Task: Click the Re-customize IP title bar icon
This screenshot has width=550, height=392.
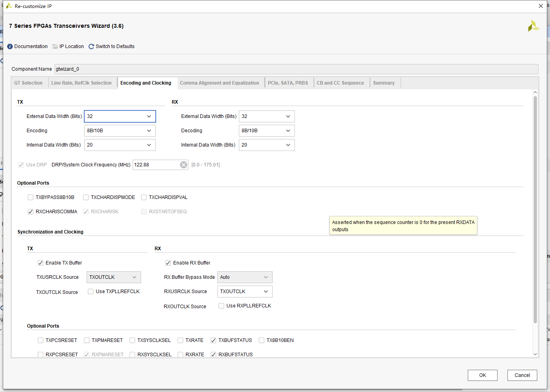Action: coord(9,6)
